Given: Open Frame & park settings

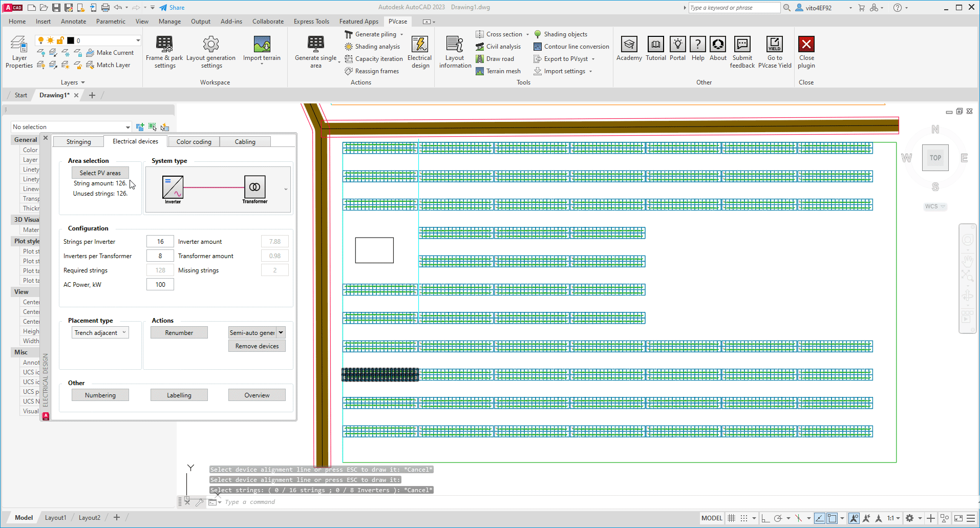Looking at the screenshot, I should tap(164, 52).
